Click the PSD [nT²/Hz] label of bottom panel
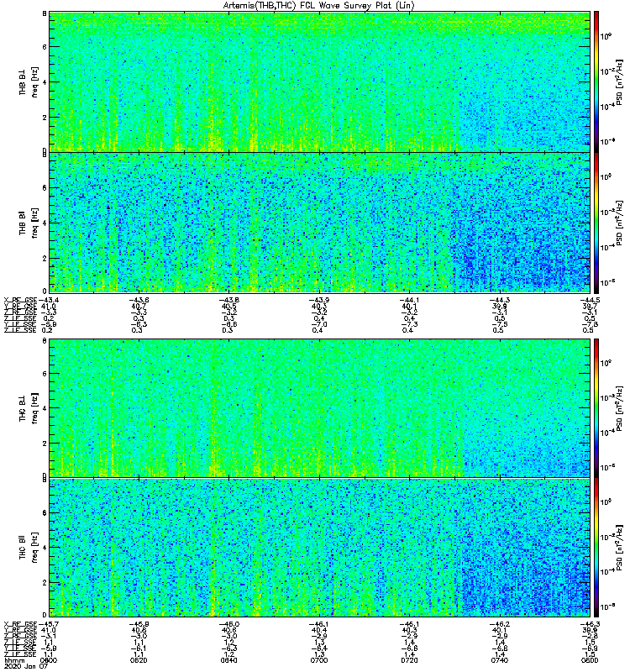The width and height of the screenshot is (630, 672). [619, 548]
